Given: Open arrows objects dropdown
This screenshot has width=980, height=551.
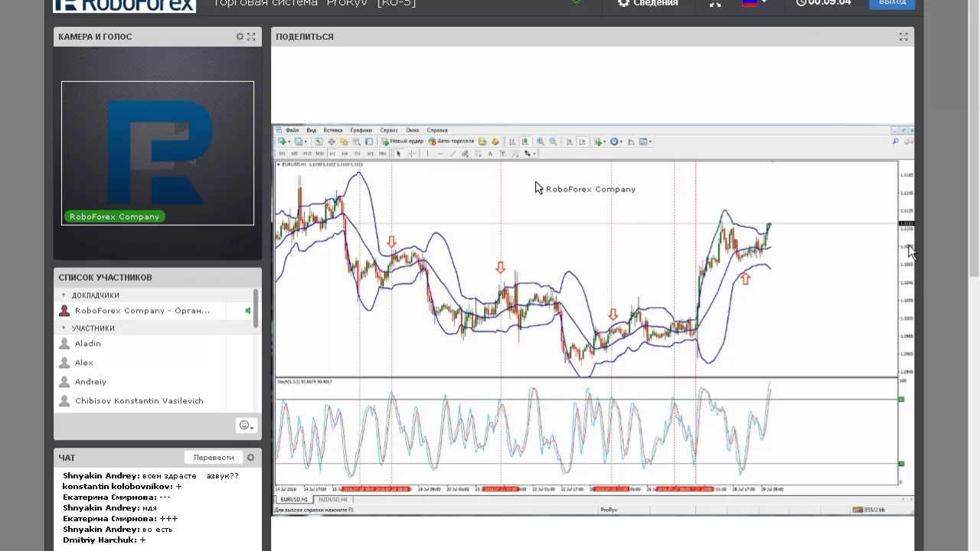Looking at the screenshot, I should [x=529, y=154].
